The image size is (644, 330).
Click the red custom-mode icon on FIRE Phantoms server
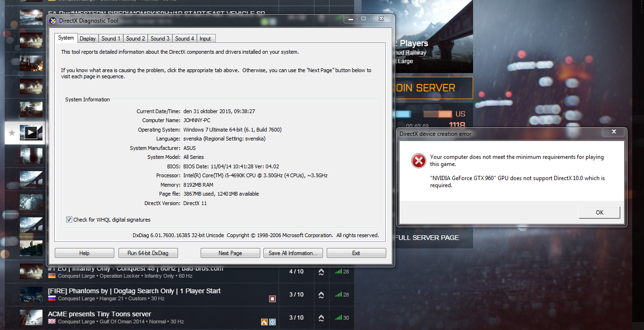click(x=272, y=299)
